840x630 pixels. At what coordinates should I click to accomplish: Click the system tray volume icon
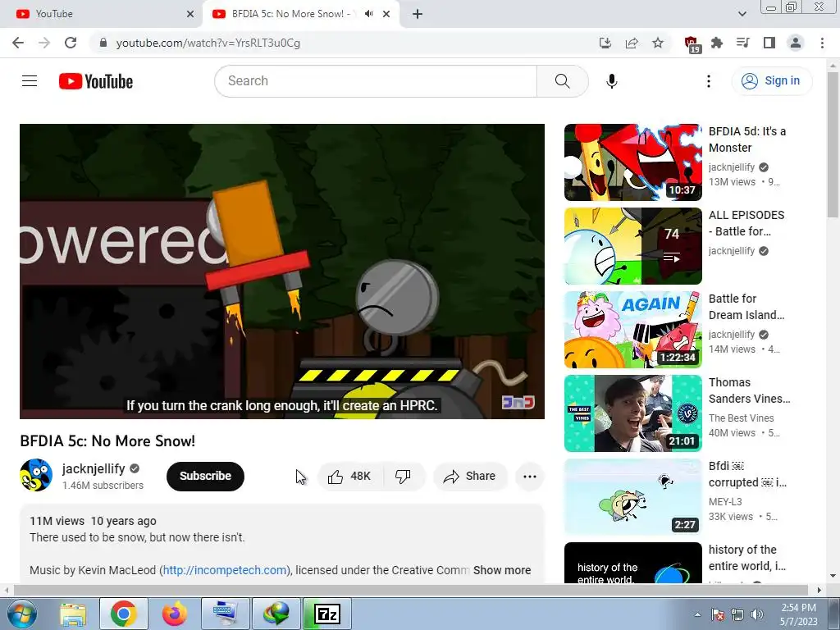pyautogui.click(x=756, y=614)
